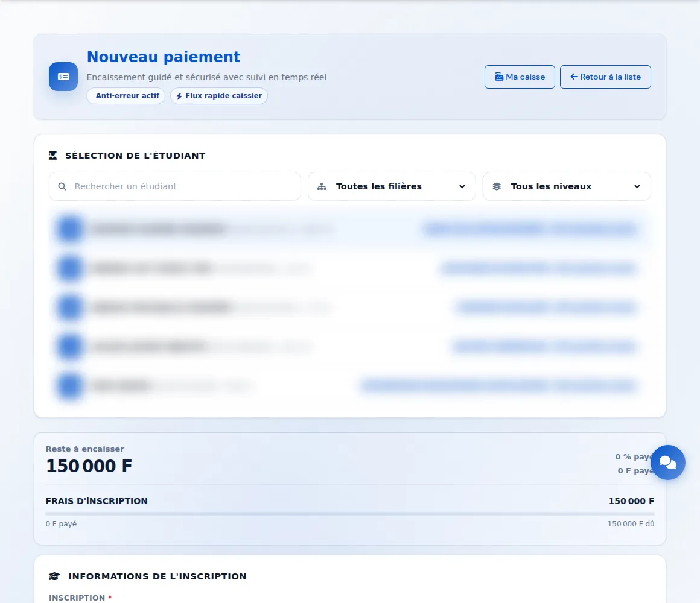Click the 150 000 F dû text
This screenshot has width=700, height=603.
coord(631,523)
